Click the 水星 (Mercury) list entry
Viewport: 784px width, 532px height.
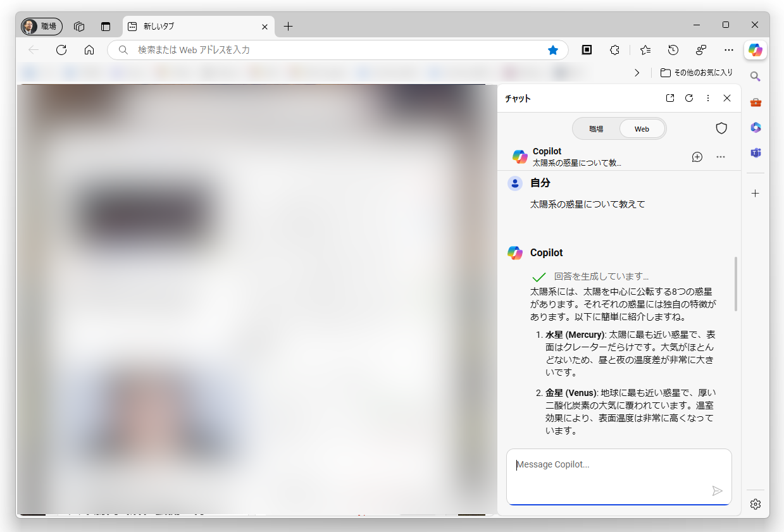630,354
